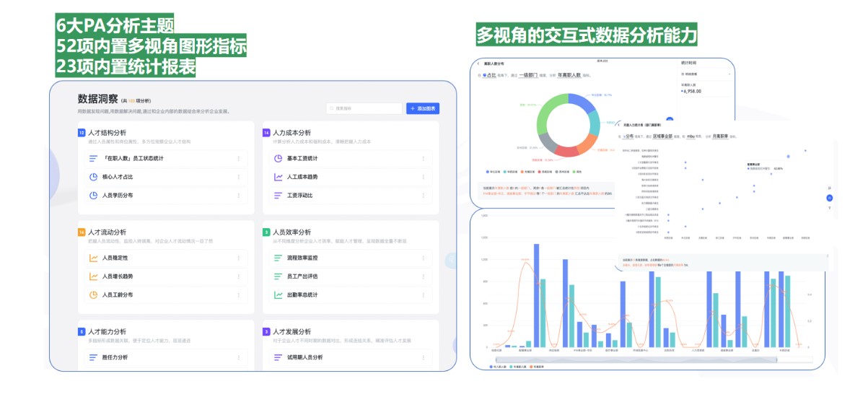The width and height of the screenshot is (868, 397).
Task: Click the trend icon beside 人员稳定性
Action: pyautogui.click(x=93, y=258)
